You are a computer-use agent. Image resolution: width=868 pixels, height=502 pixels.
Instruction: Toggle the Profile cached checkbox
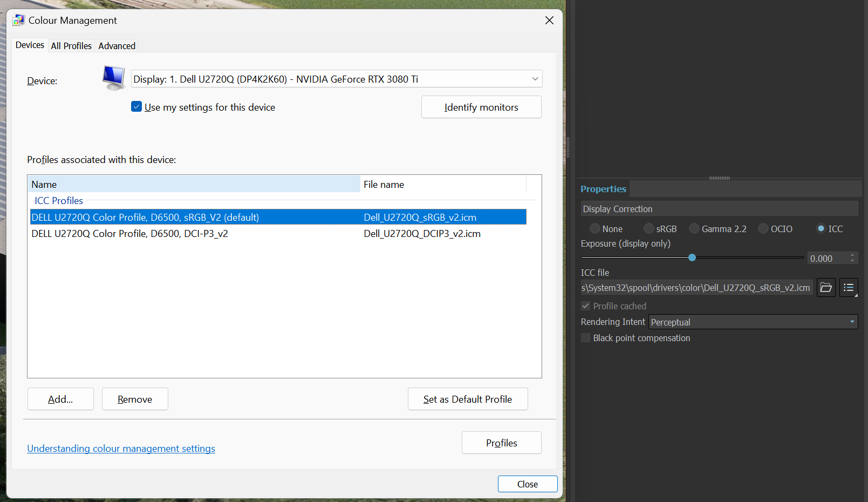585,306
